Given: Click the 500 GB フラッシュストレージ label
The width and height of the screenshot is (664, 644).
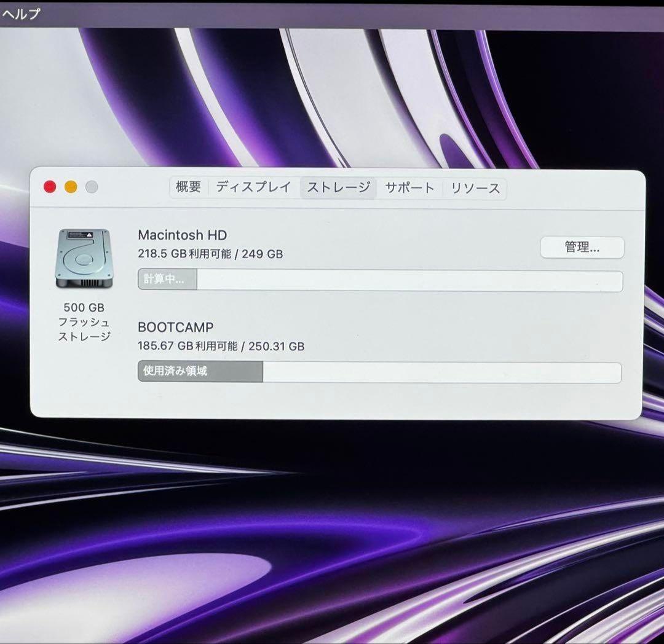Looking at the screenshot, I should click(x=84, y=322).
